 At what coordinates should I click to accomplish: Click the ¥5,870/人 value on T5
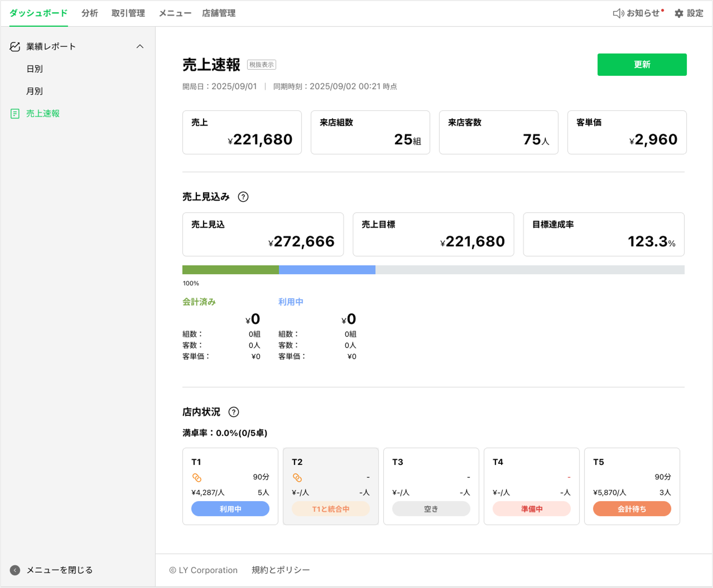pos(610,492)
